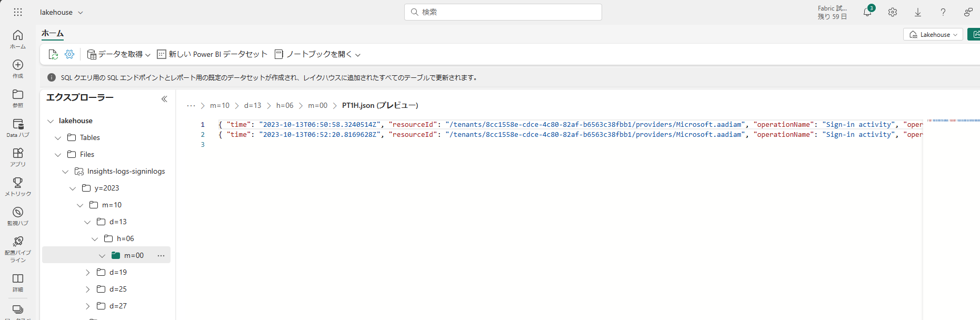Open the help question mark icon
Screen dimensions: 980x320
(943, 12)
